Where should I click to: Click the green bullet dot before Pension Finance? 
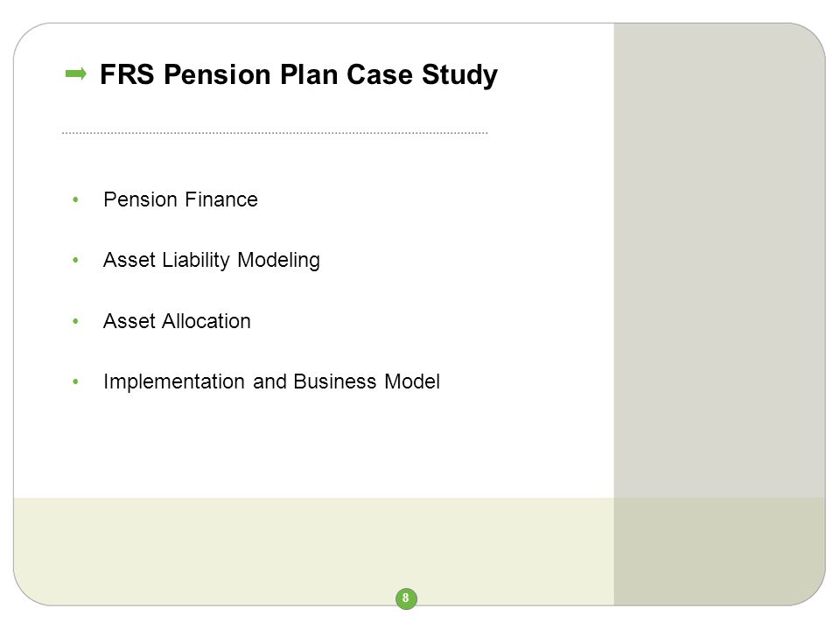(x=75, y=199)
